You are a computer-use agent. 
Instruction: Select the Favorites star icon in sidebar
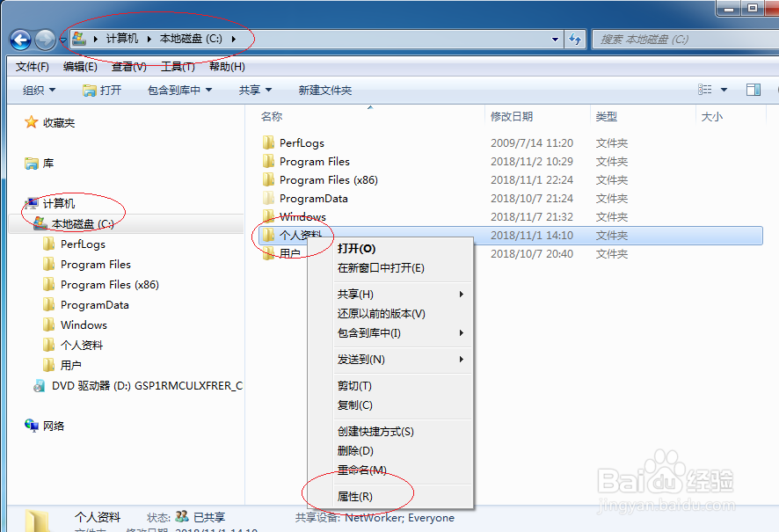tap(31, 122)
